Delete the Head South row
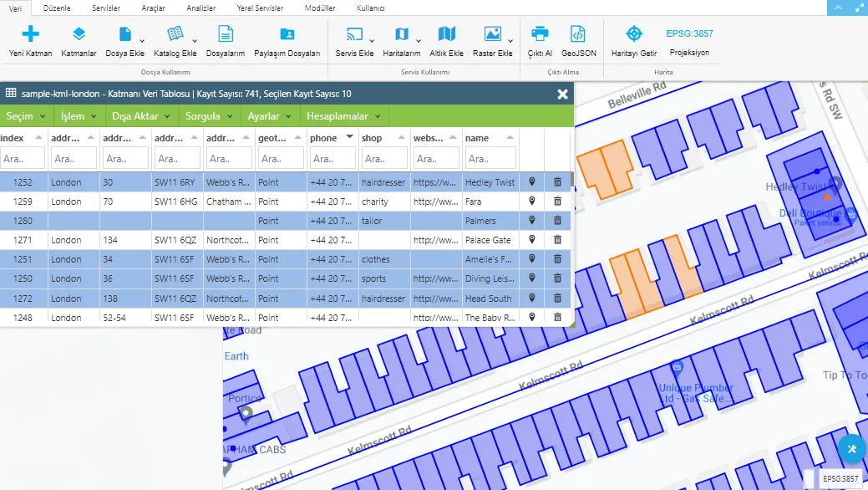 tap(557, 299)
